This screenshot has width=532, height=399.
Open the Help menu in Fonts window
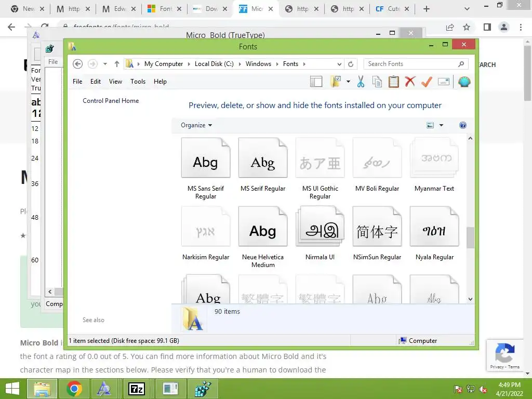[160, 82]
